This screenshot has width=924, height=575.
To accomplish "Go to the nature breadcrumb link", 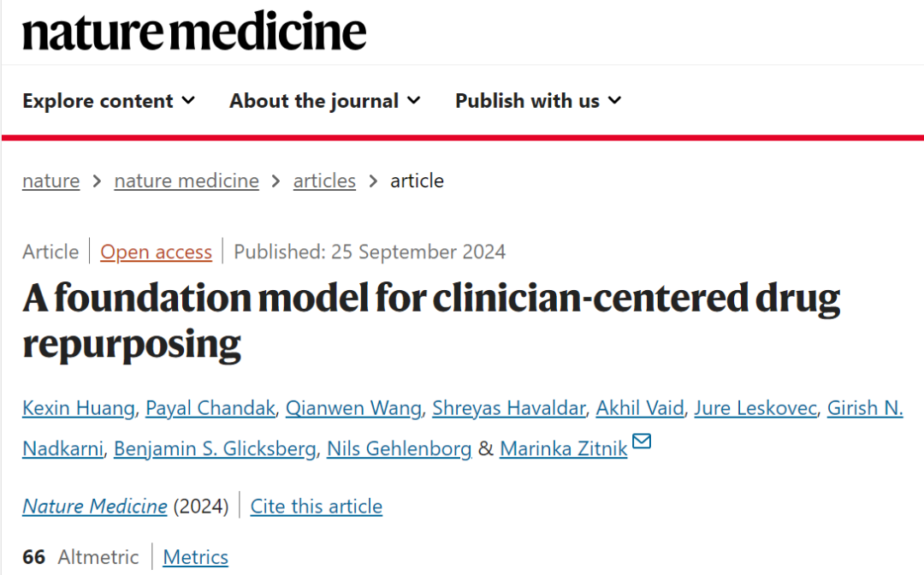I will [50, 181].
